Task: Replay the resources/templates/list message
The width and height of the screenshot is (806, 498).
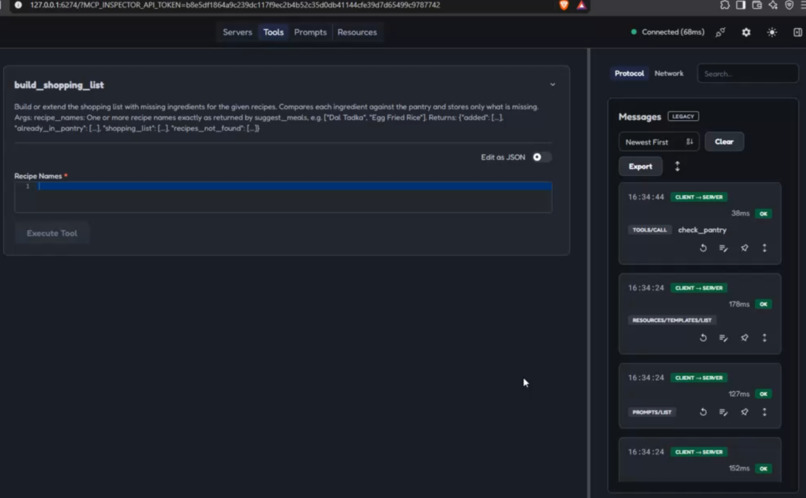Action: (703, 338)
